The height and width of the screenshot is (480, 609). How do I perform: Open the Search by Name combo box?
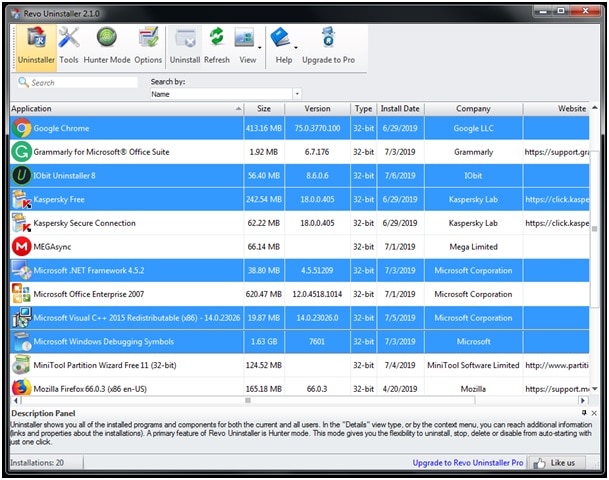[x=226, y=94]
